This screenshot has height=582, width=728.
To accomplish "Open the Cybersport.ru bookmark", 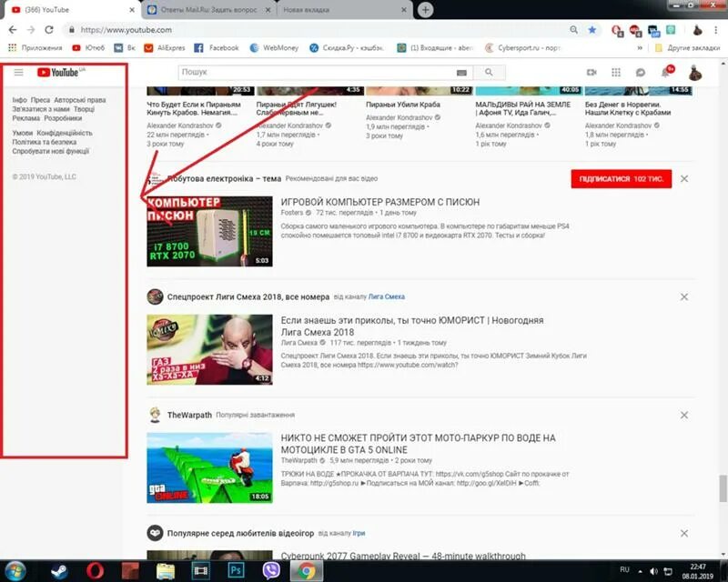I will click(x=522, y=48).
